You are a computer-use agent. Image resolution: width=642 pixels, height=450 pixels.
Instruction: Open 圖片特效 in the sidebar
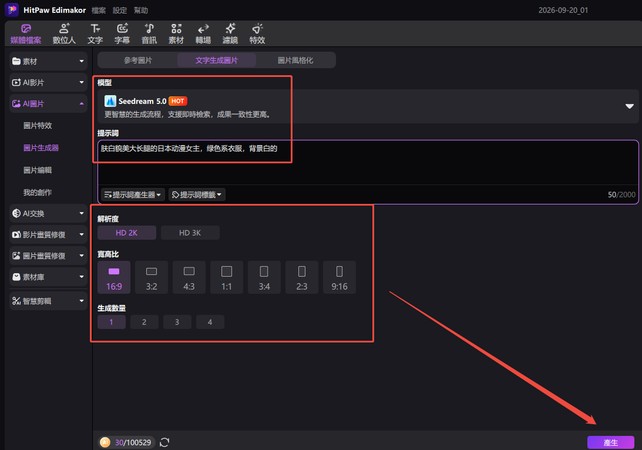pos(38,126)
